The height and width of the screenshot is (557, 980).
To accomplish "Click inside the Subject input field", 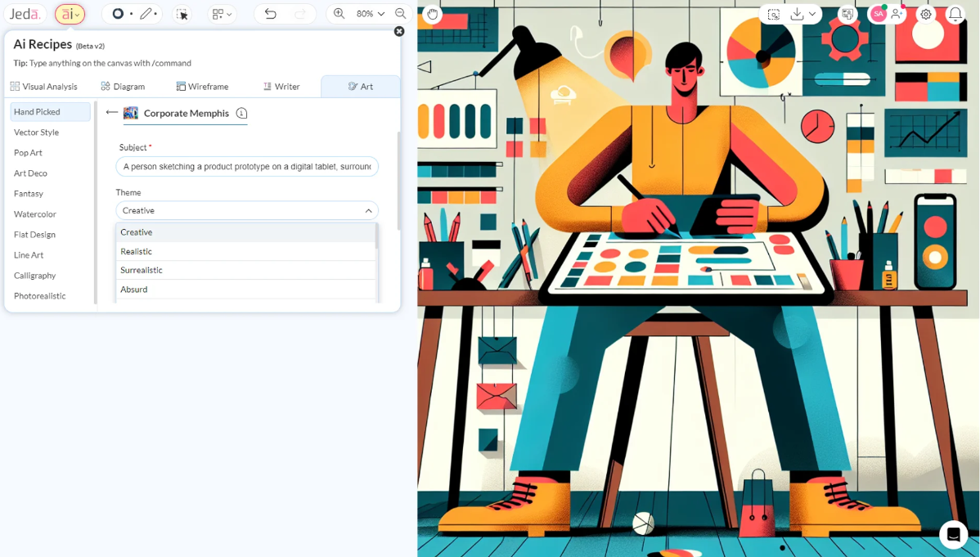I will coord(245,166).
